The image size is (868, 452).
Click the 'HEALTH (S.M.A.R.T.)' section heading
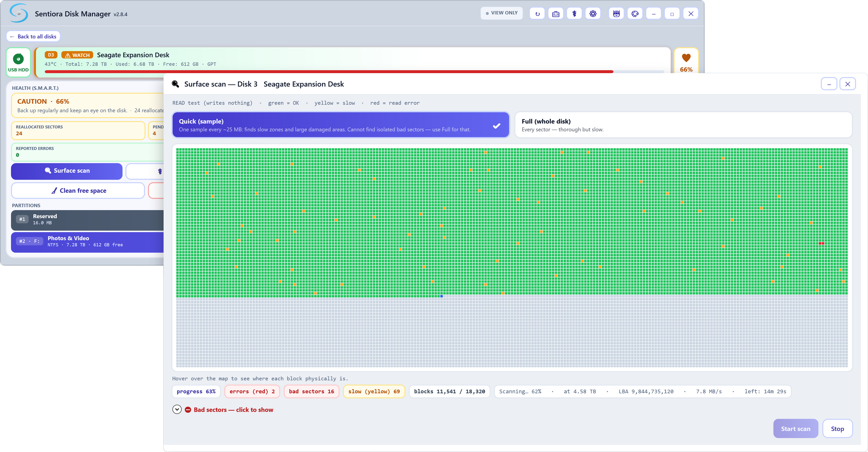35,88
